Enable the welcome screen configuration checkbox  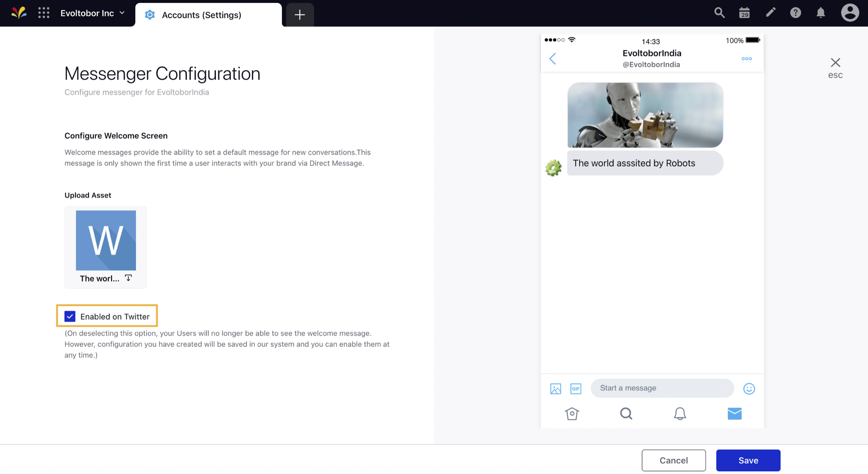[x=69, y=316]
